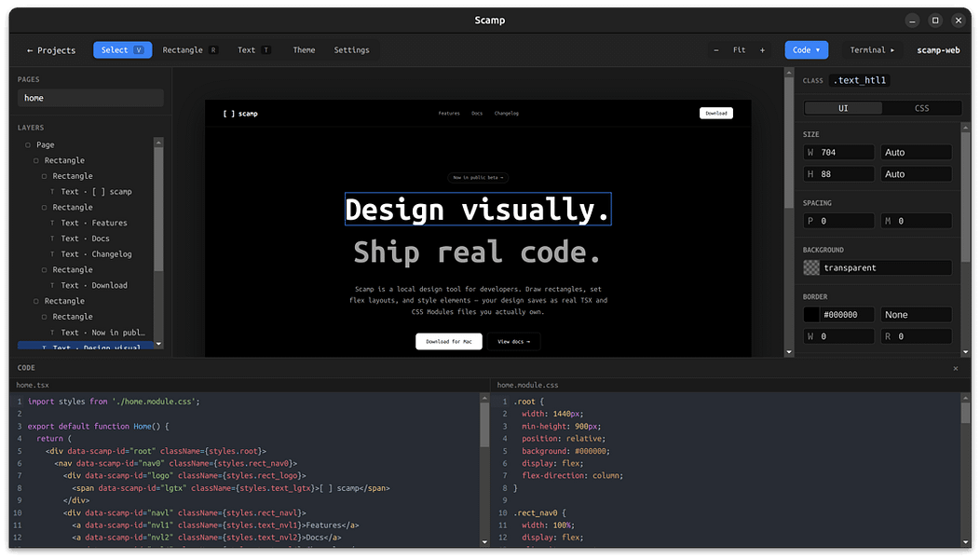
Task: Click the Design visually. heading on canvas
Action: point(478,209)
